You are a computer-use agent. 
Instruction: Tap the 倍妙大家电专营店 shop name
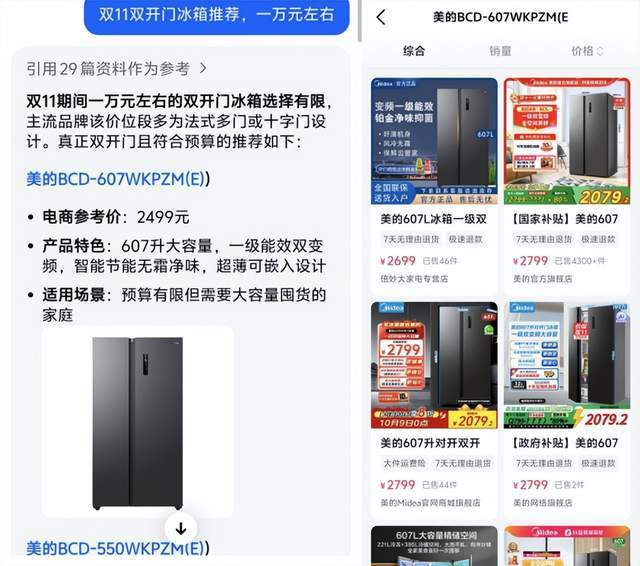pyautogui.click(x=414, y=279)
